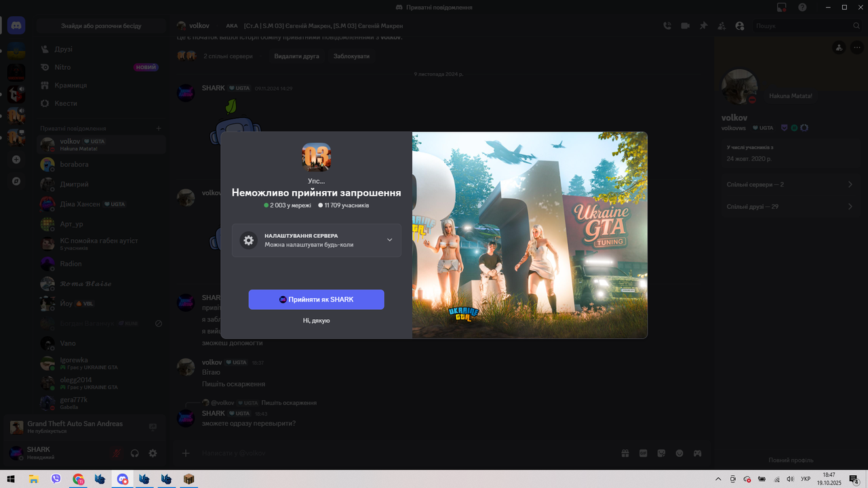Expand the mutual servers list in profile
Image resolution: width=868 pixels, height=488 pixels.
[790, 184]
